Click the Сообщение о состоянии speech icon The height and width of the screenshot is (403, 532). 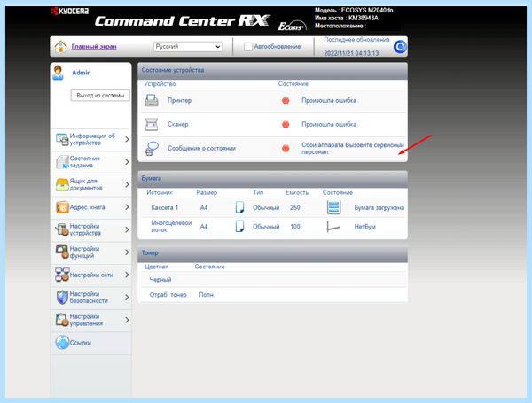[152, 149]
